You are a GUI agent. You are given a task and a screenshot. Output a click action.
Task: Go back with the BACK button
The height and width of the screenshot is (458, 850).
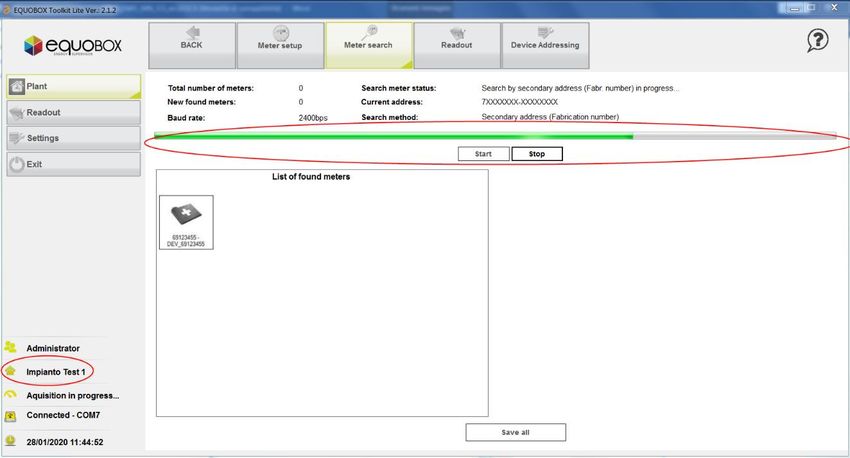[192, 46]
